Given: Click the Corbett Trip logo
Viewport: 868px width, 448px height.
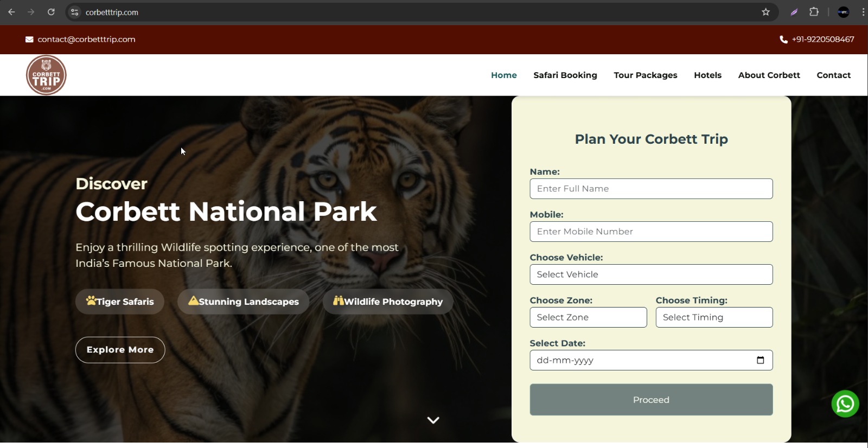Looking at the screenshot, I should click(x=47, y=75).
